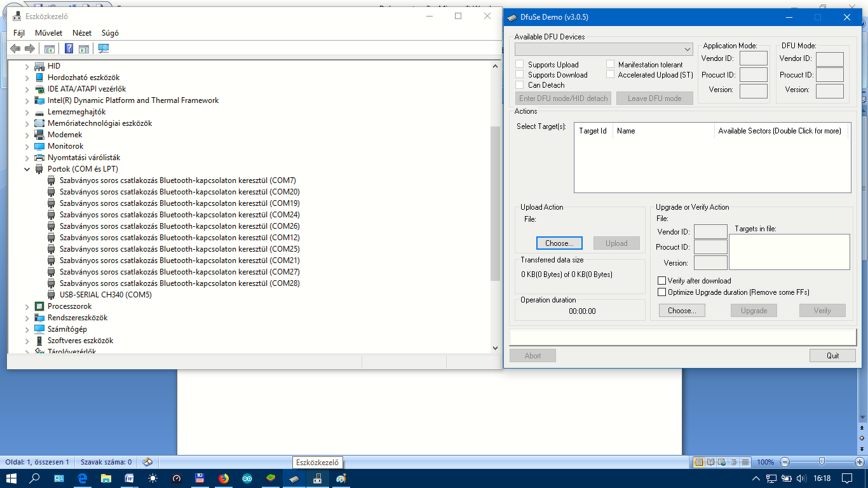
Task: Expand the Processzorok tree node
Action: click(27, 306)
